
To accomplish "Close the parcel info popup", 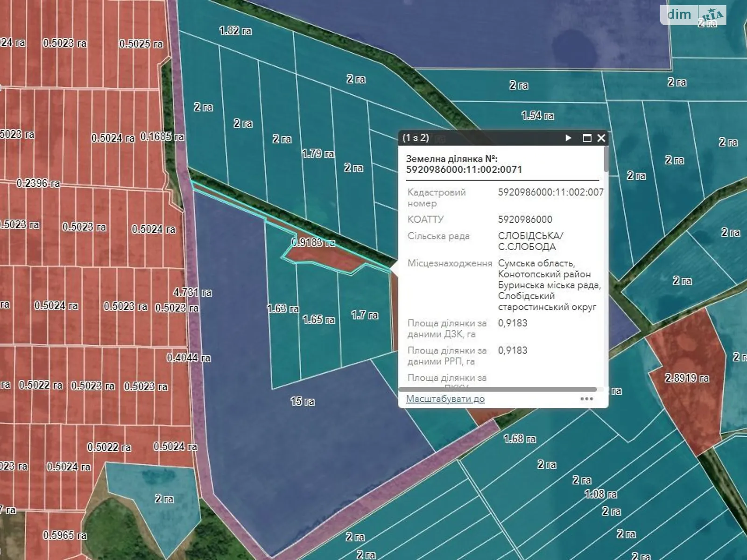I will [x=601, y=138].
